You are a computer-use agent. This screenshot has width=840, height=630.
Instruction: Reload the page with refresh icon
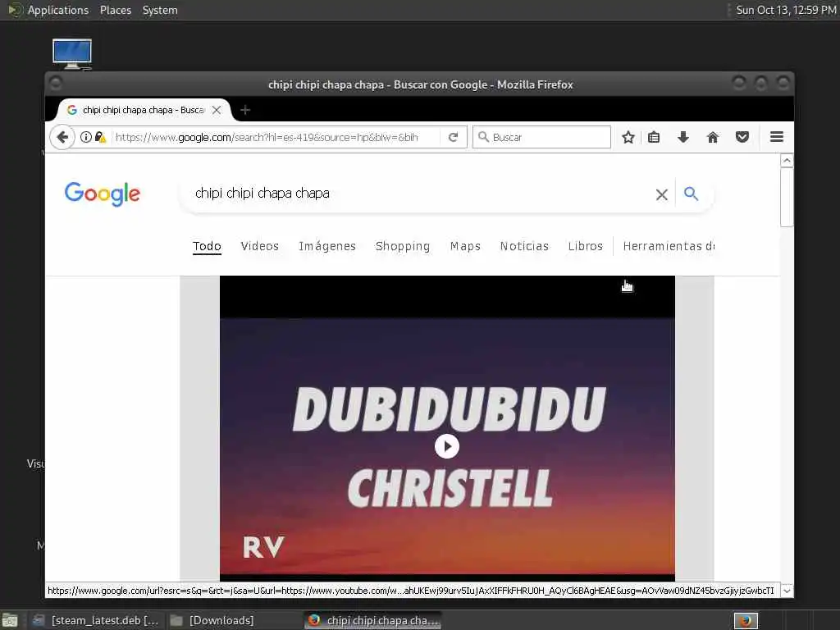tap(453, 137)
